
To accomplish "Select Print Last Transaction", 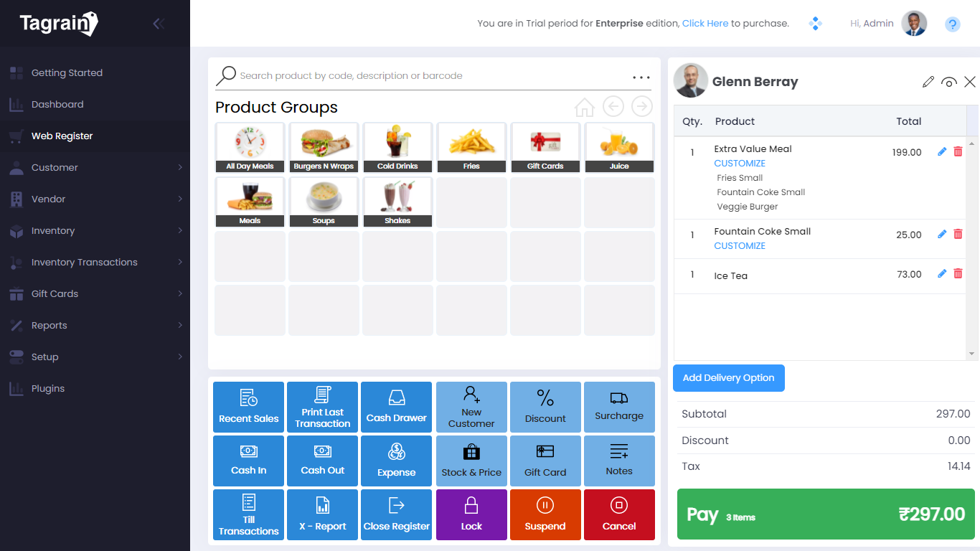I will pos(322,407).
